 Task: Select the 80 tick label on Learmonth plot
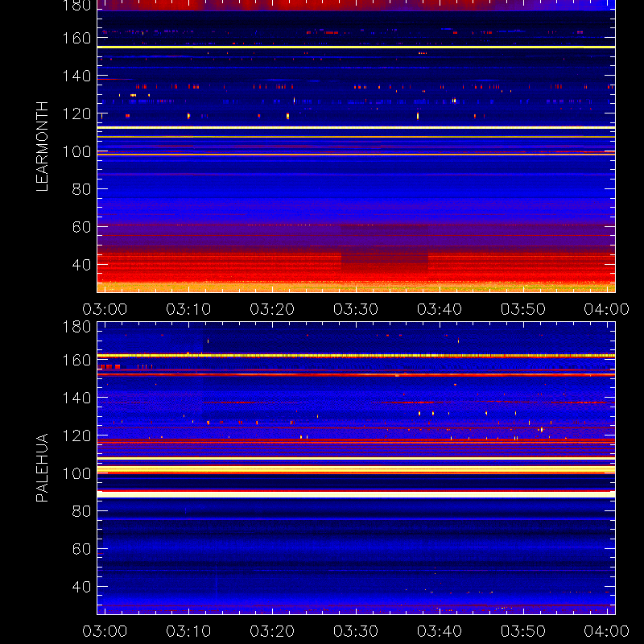(x=81, y=189)
